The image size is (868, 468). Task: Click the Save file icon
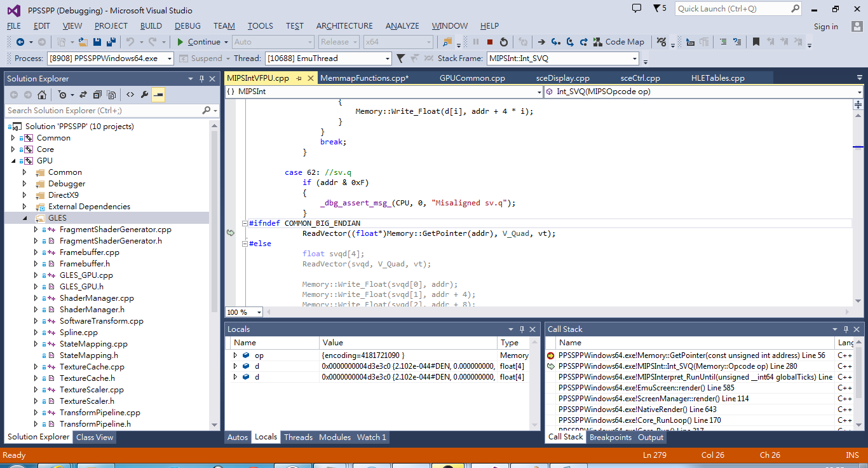(x=97, y=42)
